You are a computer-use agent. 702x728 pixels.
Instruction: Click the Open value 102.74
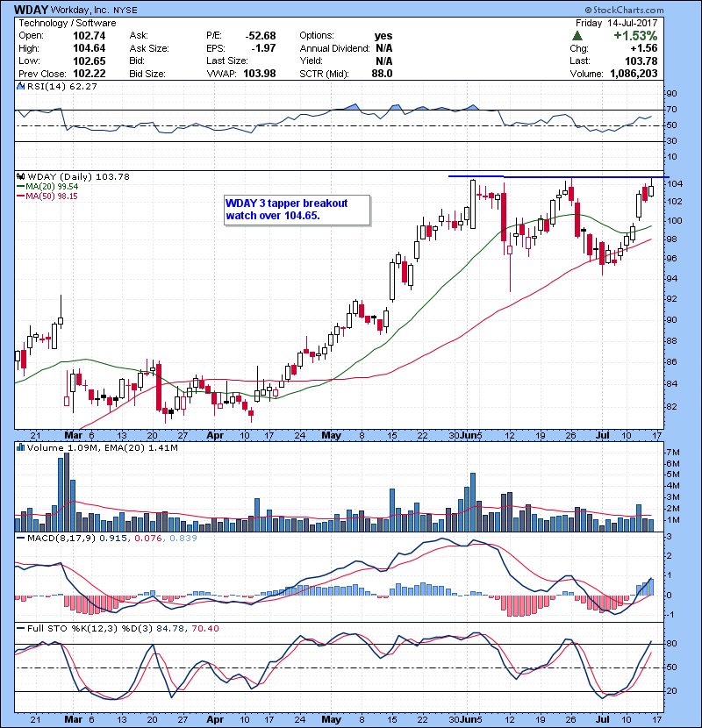coord(90,36)
